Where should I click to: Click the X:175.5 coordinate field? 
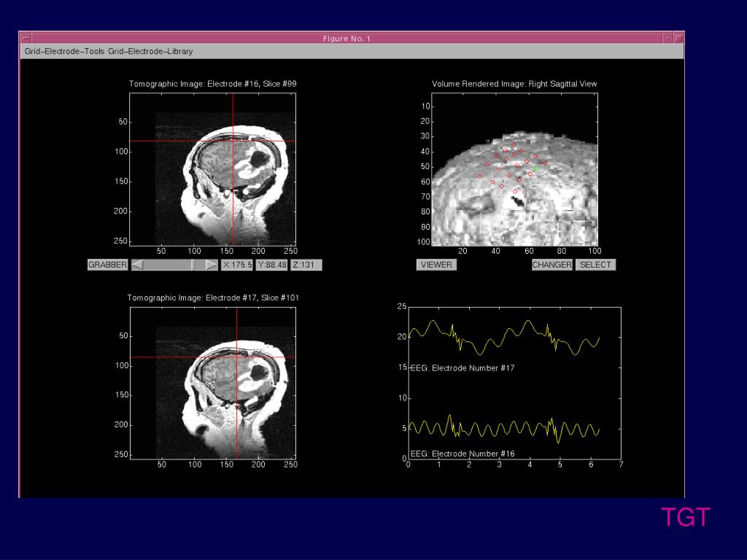[237, 265]
